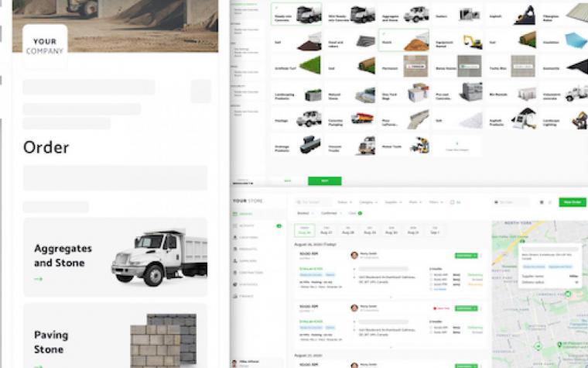Image resolution: width=588 pixels, height=368 pixels.
Task: Select the Haulage category card
Action: 296,119
